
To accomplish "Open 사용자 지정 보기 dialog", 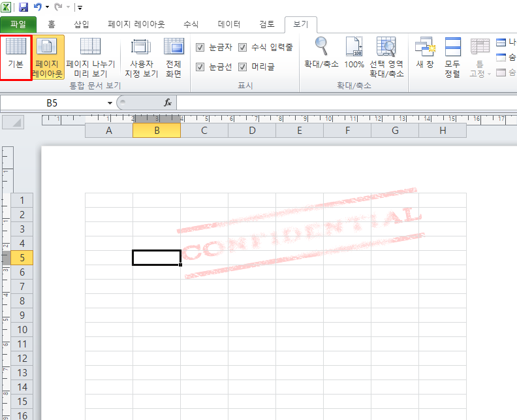I will (141, 57).
